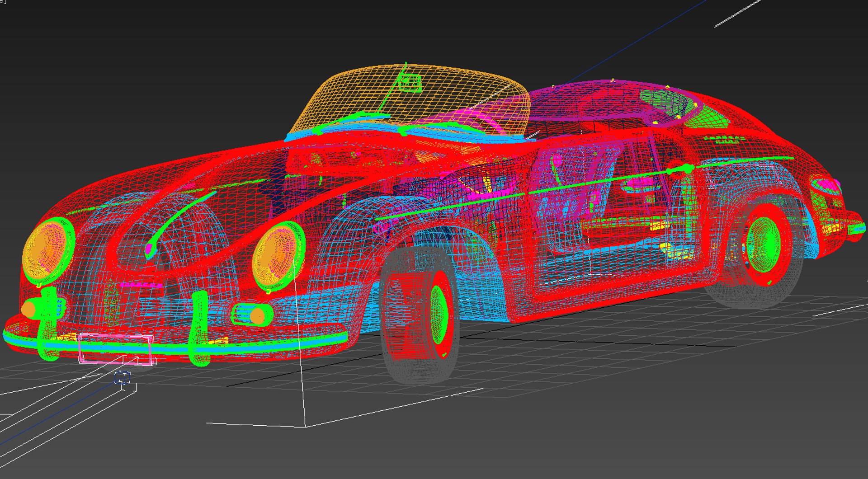Click the round orange turn signal at bumper end
868x479 pixels.
point(28,310)
